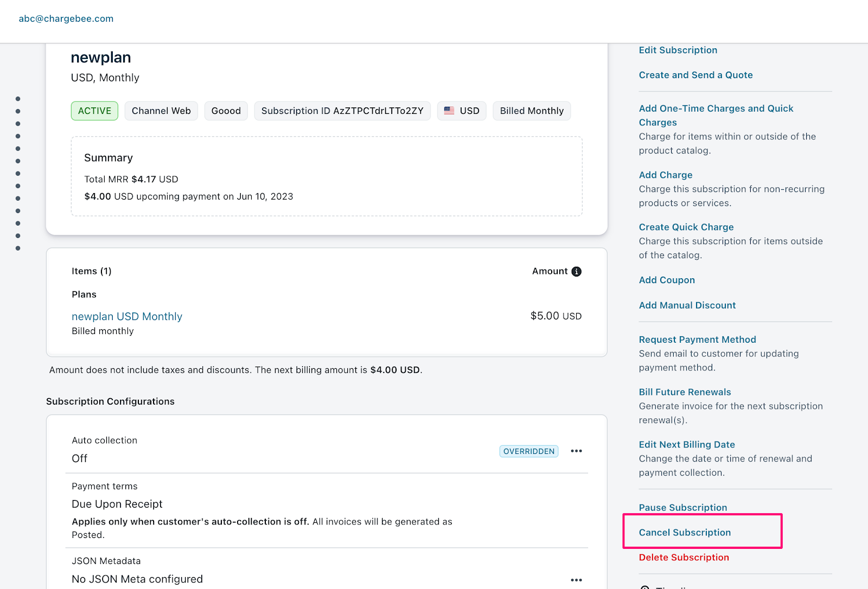Screen dimensions: 868x589
Task: Click Add Coupon link
Action: 666,280
